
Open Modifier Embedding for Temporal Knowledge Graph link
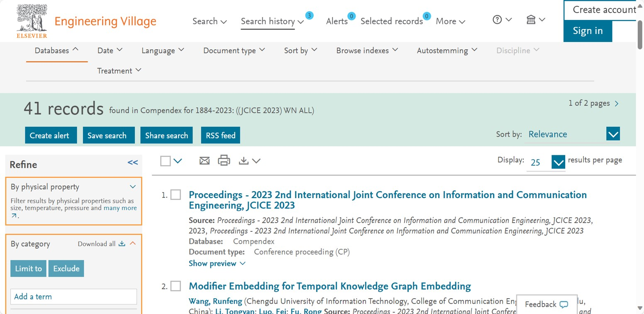pos(330,286)
